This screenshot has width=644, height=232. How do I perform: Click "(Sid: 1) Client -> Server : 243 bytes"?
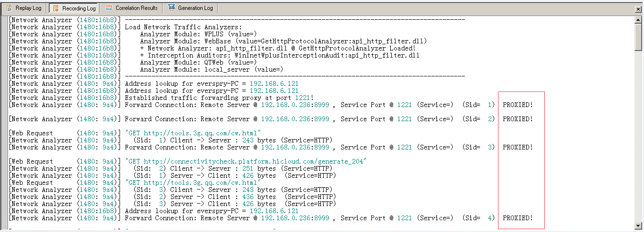pyautogui.click(x=205, y=140)
